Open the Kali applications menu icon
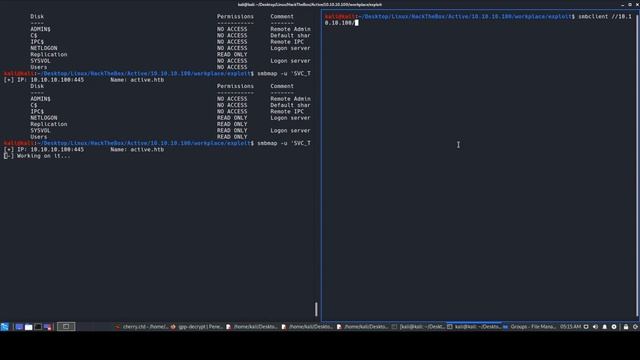 (x=4, y=327)
